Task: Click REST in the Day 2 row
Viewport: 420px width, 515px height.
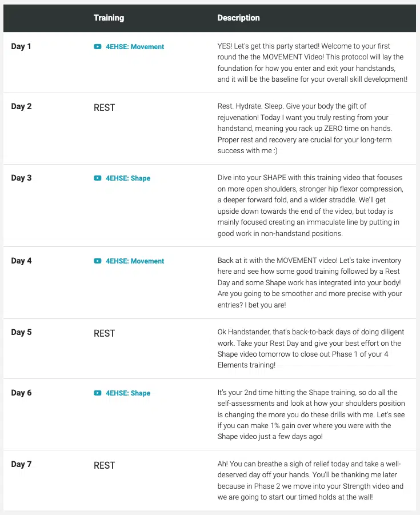Action: [x=104, y=107]
